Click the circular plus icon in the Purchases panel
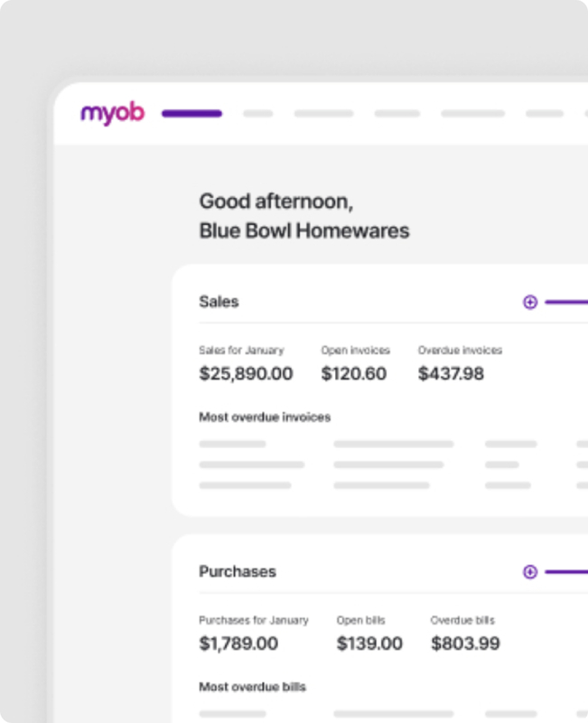 tap(530, 572)
